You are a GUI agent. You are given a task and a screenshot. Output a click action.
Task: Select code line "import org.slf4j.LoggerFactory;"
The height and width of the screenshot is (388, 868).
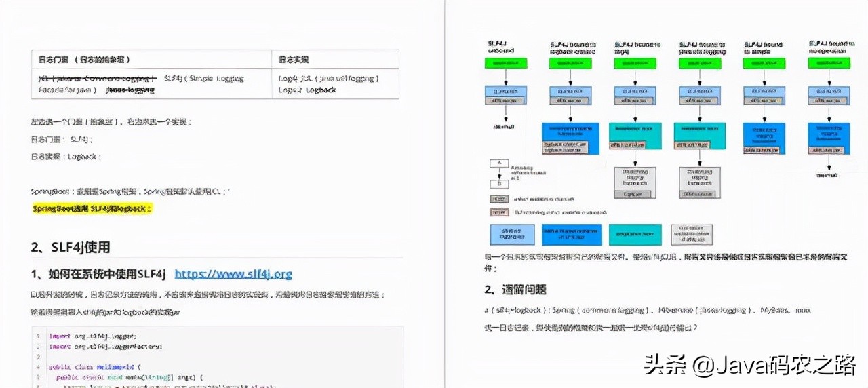click(x=105, y=347)
